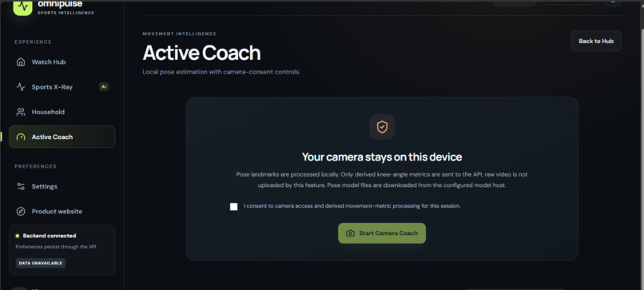Click the Active Coach page heading

click(201, 53)
